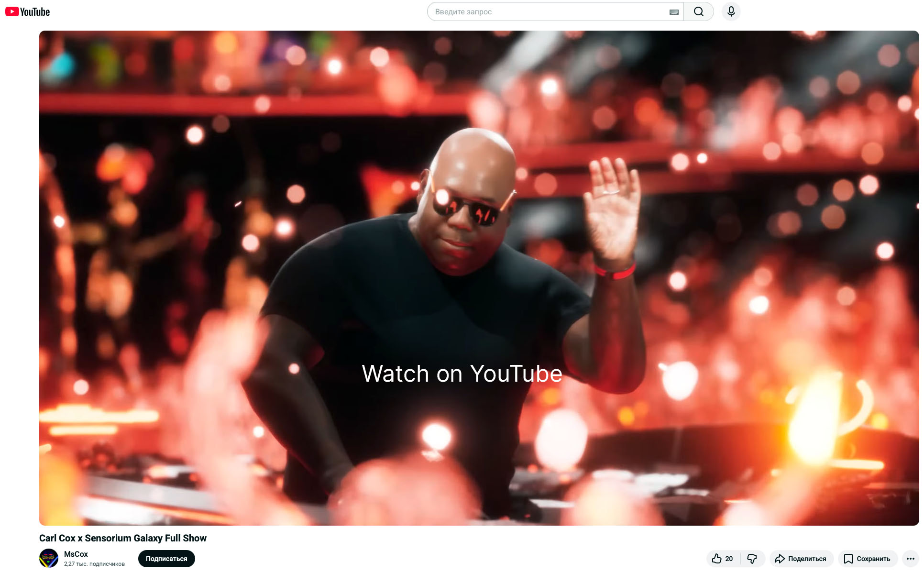Dislike the video with the thumbs-down icon

[x=752, y=559]
